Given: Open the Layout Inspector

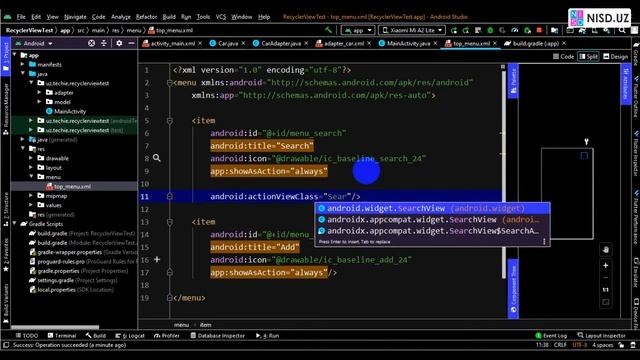Looking at the screenshot, I should (x=601, y=336).
